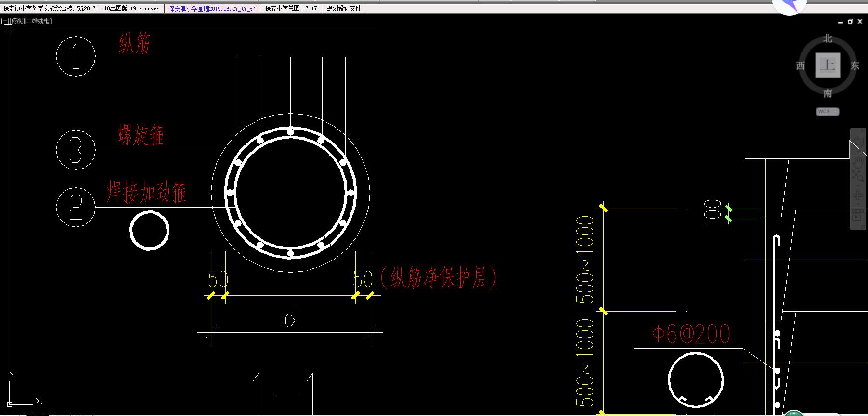Close the navigation bar
This screenshot has width=868, height=416.
[x=863, y=130]
